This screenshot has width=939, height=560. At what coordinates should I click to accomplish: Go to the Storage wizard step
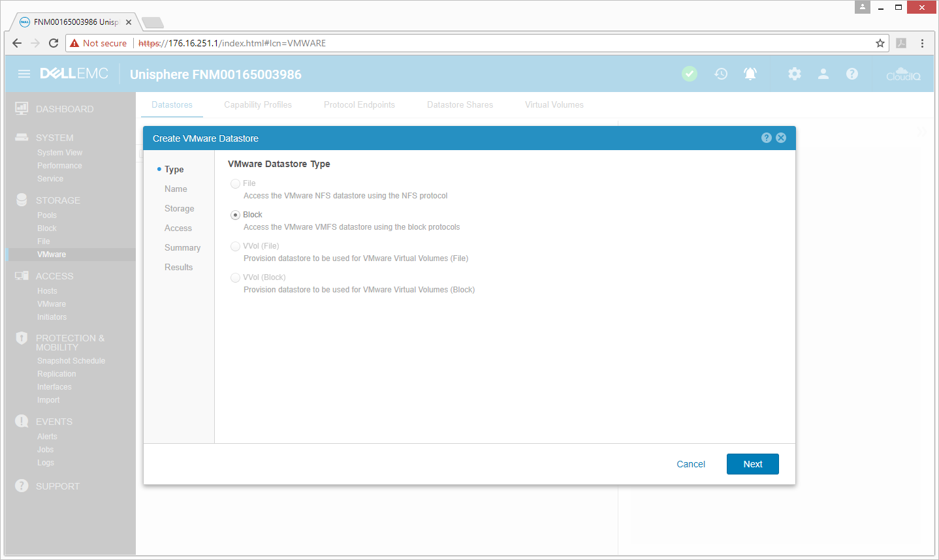(x=180, y=208)
